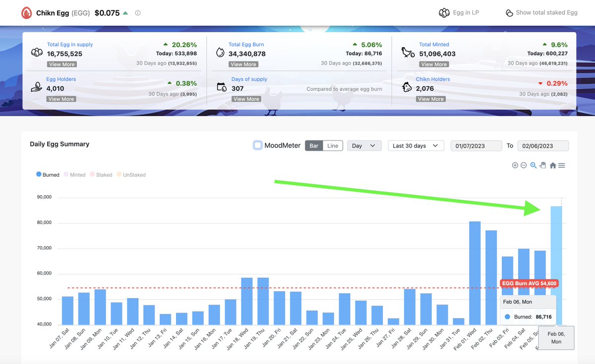Zoom in with the chart plus icon

tap(515, 165)
